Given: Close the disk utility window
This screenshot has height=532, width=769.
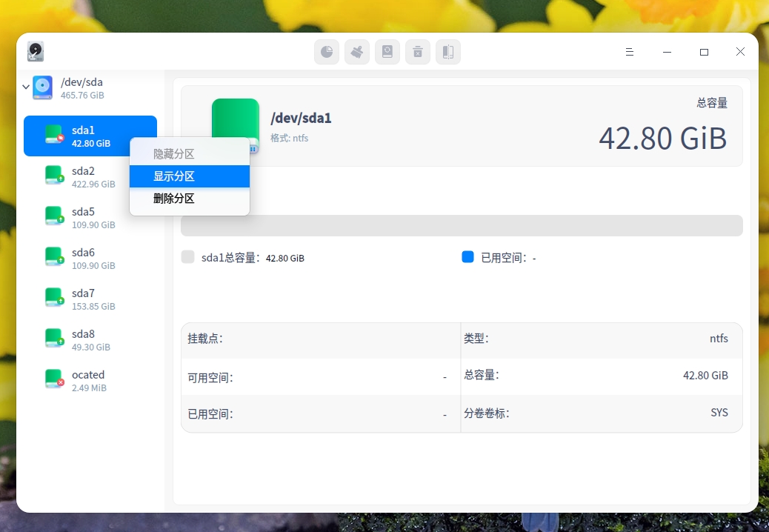Looking at the screenshot, I should pos(741,51).
